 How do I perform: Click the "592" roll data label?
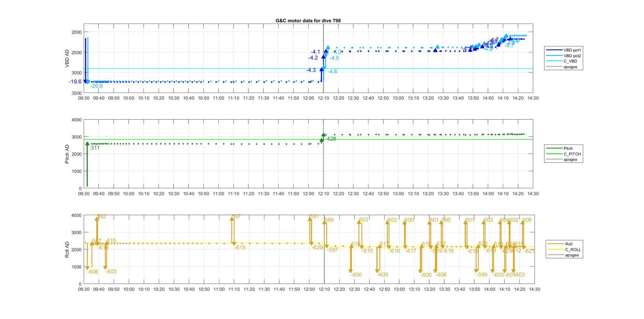(102, 216)
